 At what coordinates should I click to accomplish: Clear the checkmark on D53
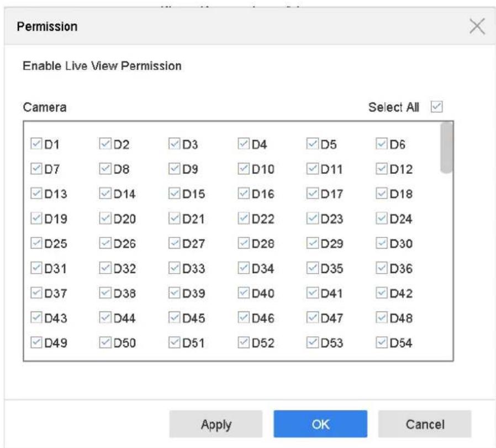[313, 343]
